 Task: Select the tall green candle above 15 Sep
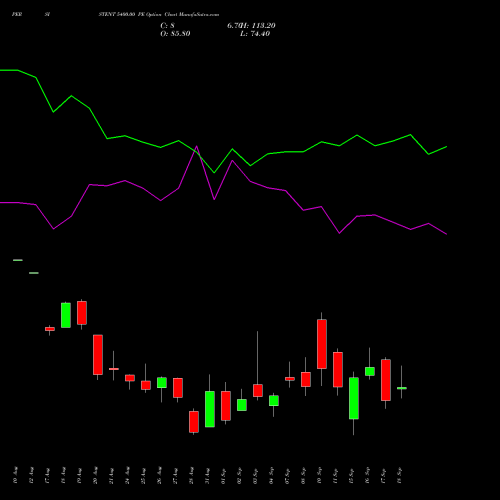tap(354, 398)
